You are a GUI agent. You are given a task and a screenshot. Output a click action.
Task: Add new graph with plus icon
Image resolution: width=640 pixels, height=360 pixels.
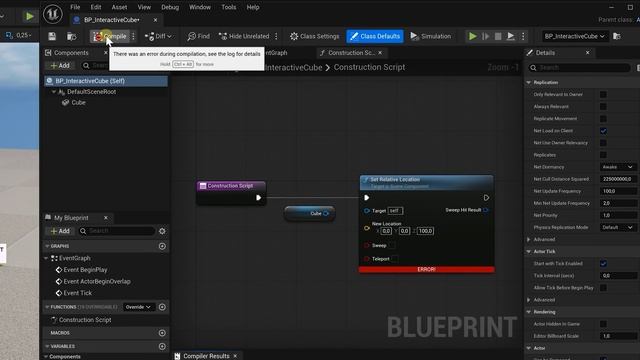coord(162,246)
